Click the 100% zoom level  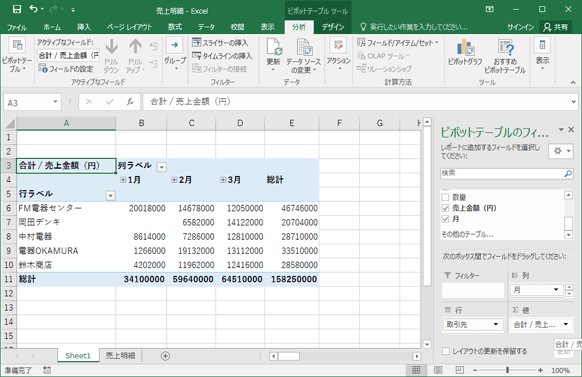560,370
